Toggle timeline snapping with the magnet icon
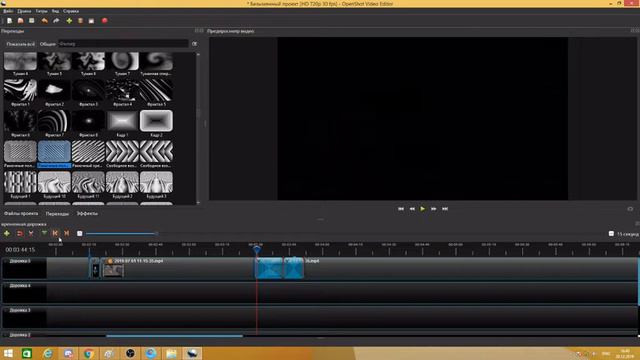640x360 pixels. [19, 233]
